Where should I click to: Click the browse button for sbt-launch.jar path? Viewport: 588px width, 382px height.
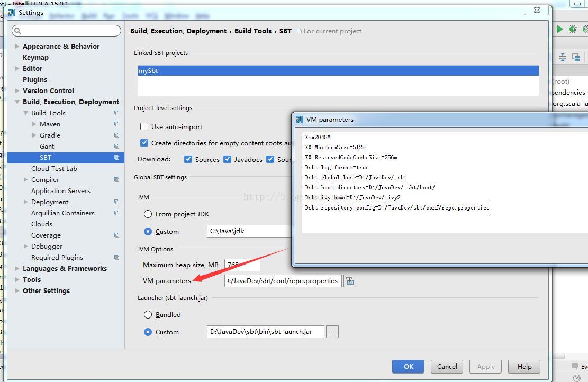pos(332,332)
